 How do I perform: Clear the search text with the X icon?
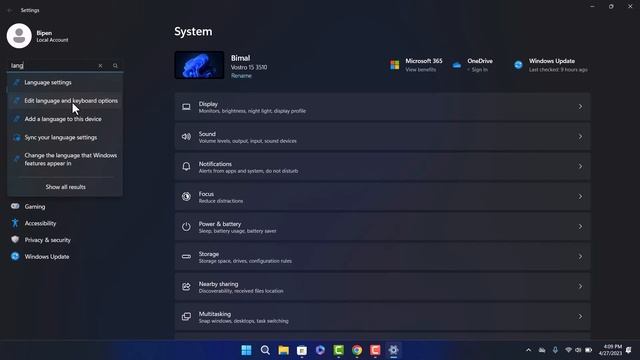100,66
